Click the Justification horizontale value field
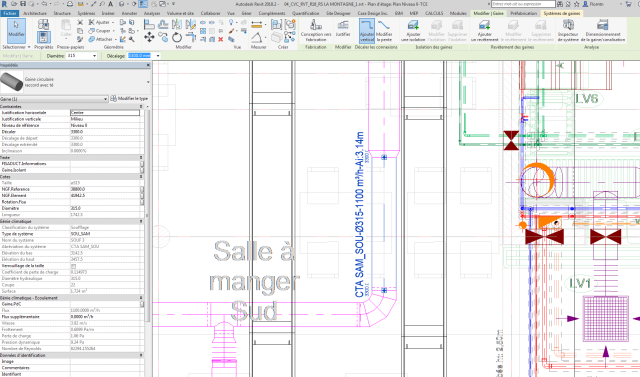Viewport: 640px width, 377px height. point(104,113)
